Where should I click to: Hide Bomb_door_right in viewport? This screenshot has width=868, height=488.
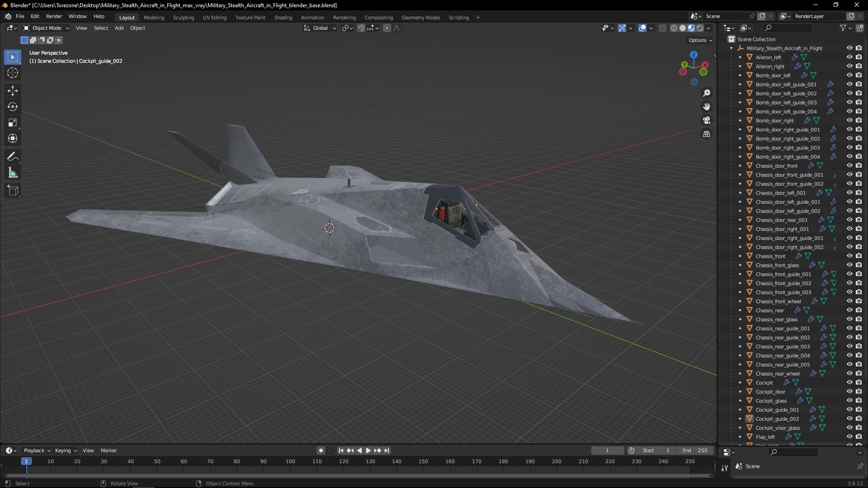click(x=849, y=120)
